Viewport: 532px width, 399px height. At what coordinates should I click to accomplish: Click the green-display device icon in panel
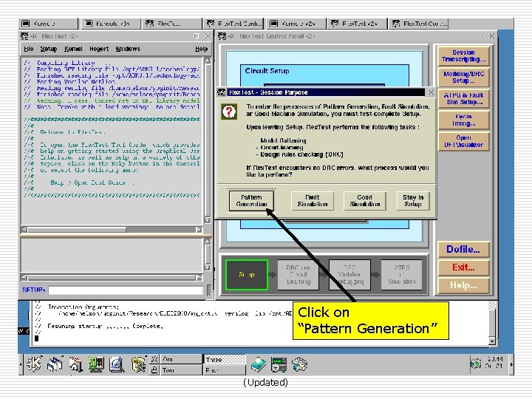[x=279, y=364]
